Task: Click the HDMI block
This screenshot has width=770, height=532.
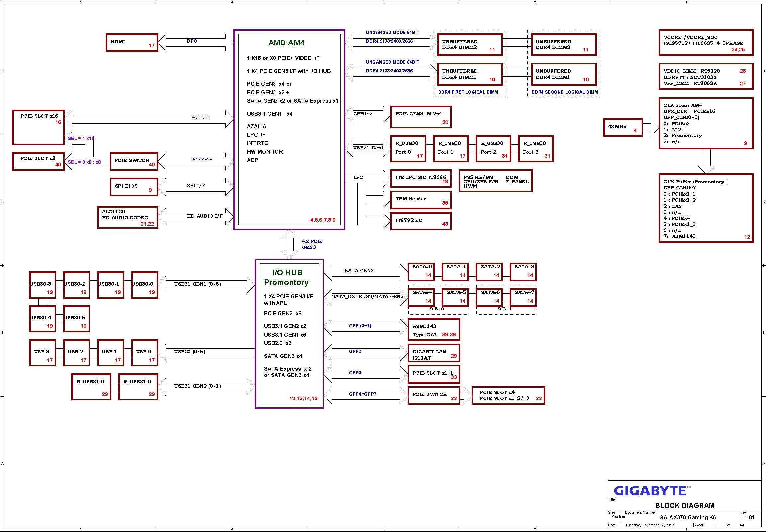Action: point(132,43)
